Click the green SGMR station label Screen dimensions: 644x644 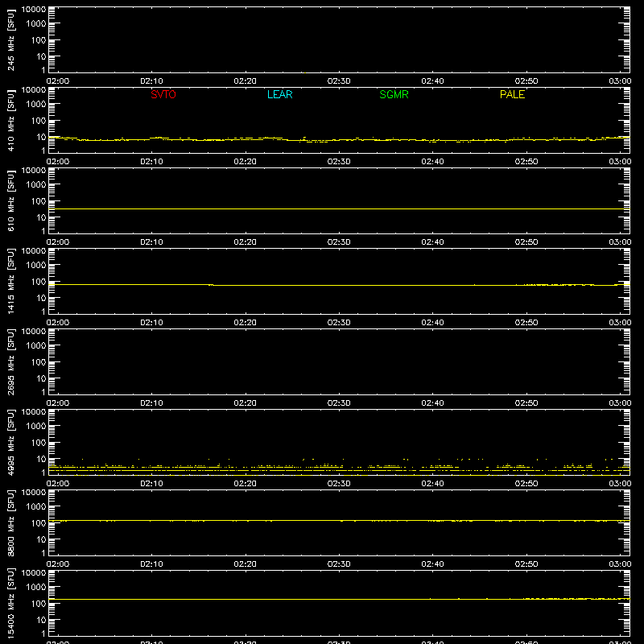tap(394, 94)
